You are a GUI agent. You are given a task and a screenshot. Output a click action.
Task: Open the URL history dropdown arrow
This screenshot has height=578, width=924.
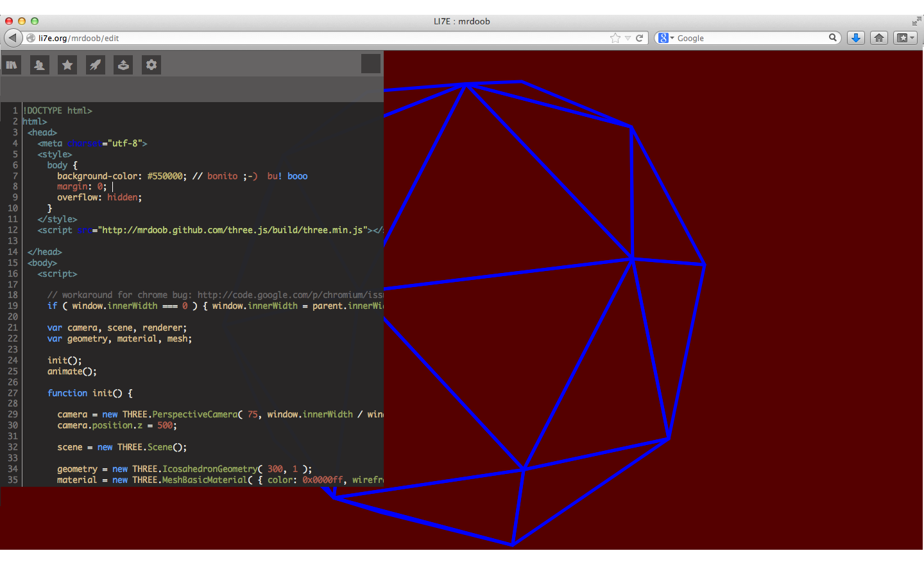[x=628, y=38]
